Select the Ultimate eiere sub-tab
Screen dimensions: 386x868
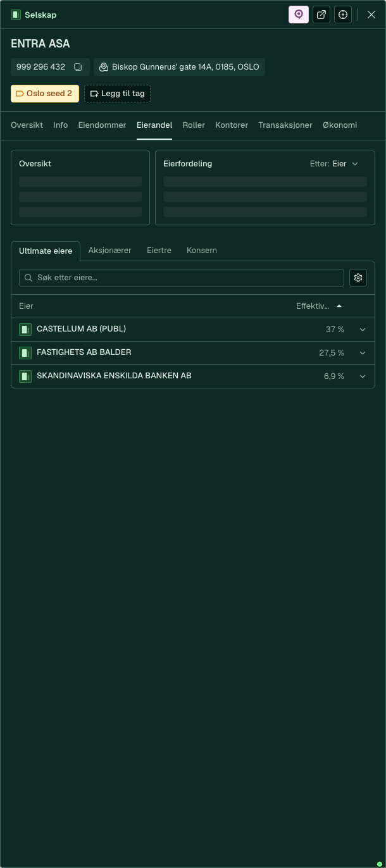46,251
